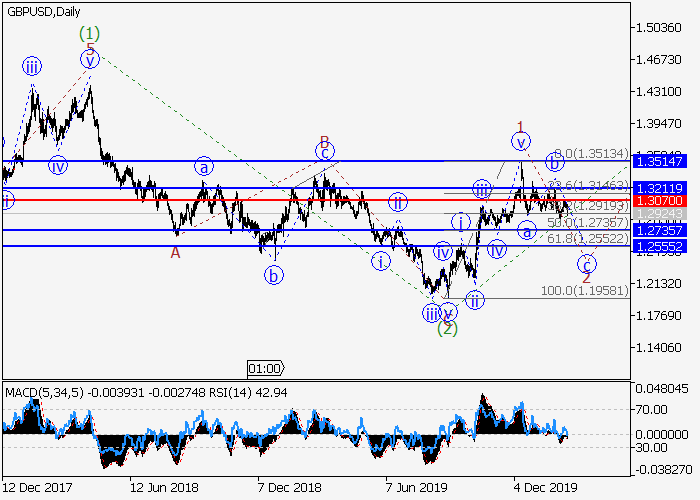Select the green (2) wave label
700x500 pixels.
tap(447, 327)
